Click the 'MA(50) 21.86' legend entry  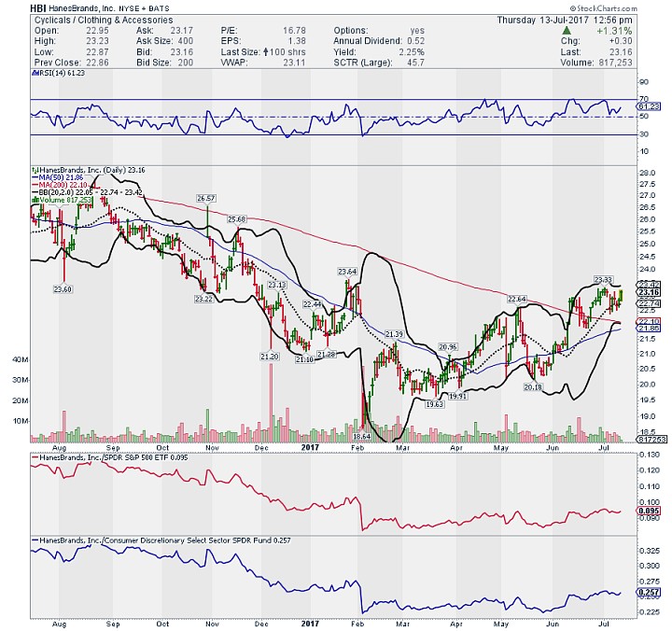(x=58, y=177)
